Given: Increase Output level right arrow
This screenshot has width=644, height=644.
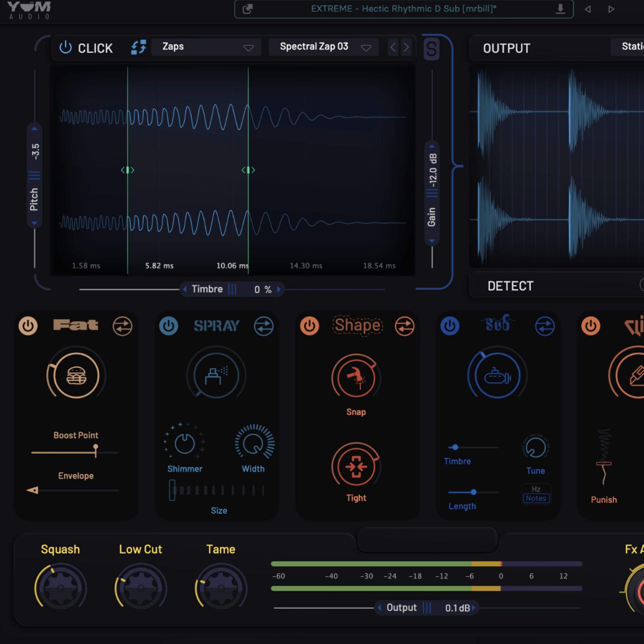Looking at the screenshot, I should coord(473,608).
